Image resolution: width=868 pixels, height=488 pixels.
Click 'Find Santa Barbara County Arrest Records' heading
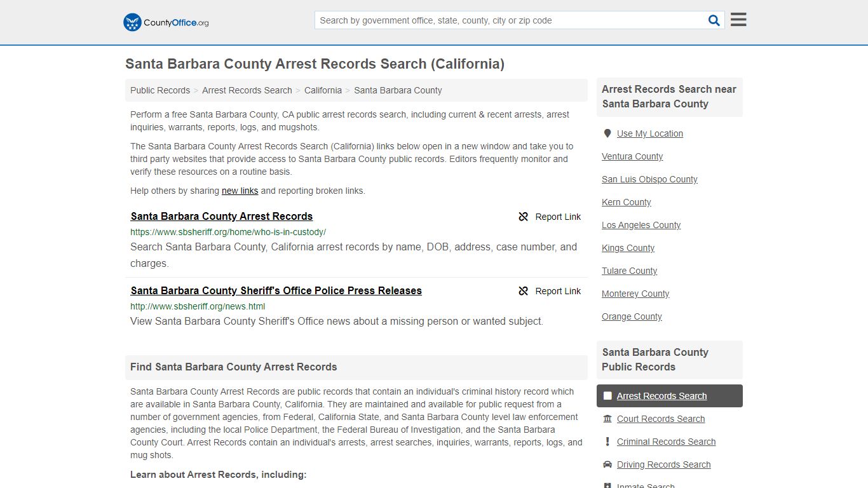(234, 367)
